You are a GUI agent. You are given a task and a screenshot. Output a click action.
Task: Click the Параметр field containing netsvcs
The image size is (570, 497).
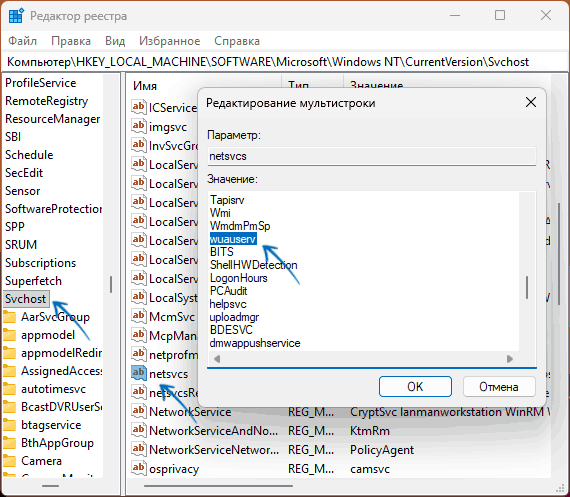[x=372, y=156]
